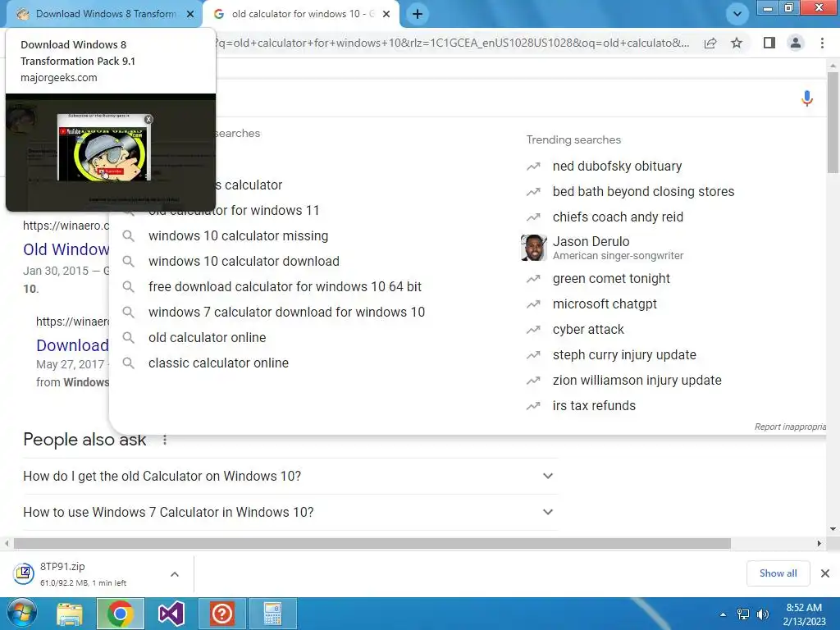Click search icon beside classic calculator online
Viewport: 840px width, 630px height.
point(129,363)
